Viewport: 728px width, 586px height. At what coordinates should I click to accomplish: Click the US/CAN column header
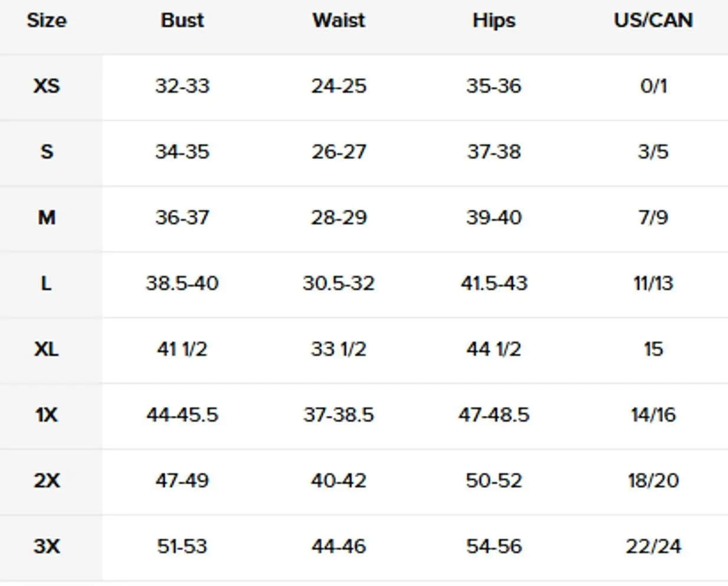point(653,21)
